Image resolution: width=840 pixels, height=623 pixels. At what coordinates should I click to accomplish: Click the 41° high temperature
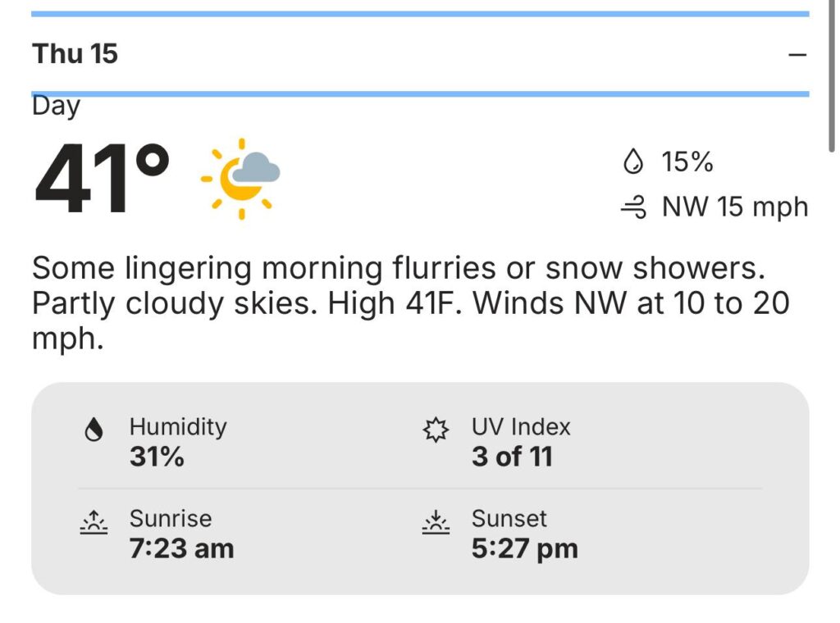[103, 179]
